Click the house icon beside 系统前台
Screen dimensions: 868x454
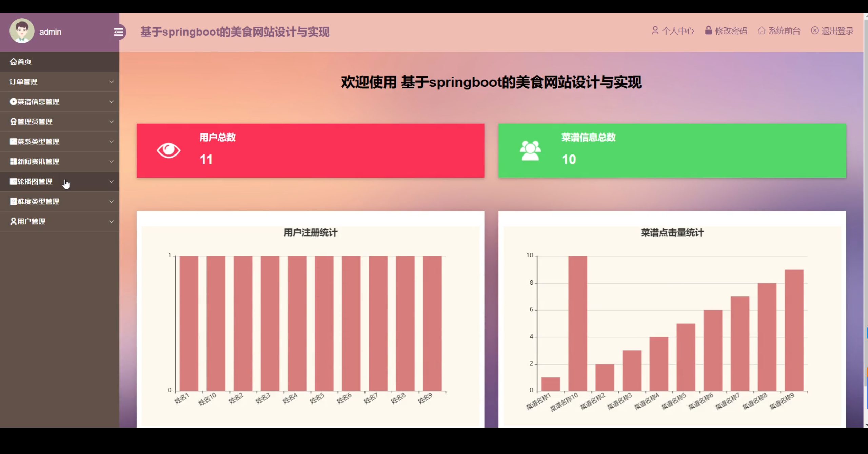[x=762, y=31]
